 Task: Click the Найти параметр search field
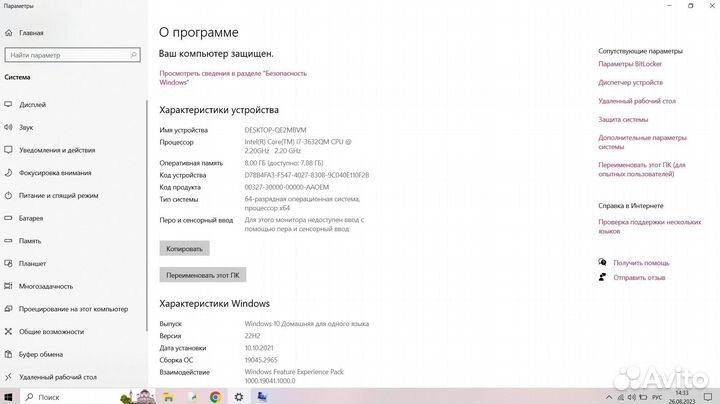pos(72,55)
